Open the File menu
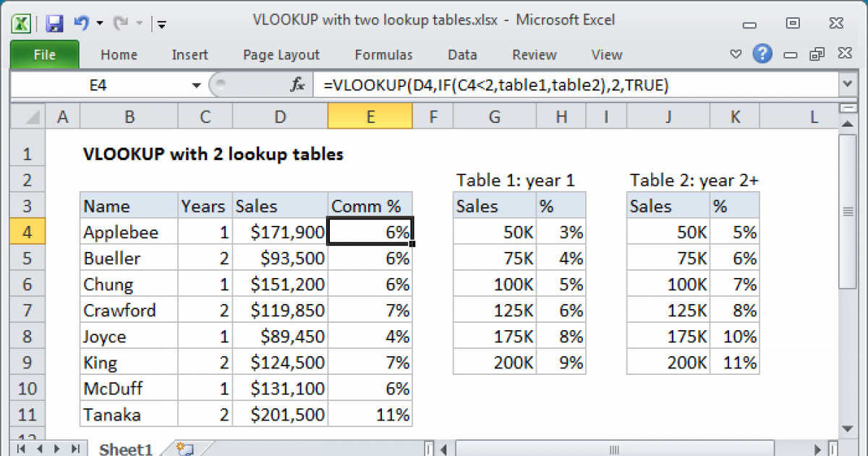The height and width of the screenshot is (456, 868). pos(44,54)
